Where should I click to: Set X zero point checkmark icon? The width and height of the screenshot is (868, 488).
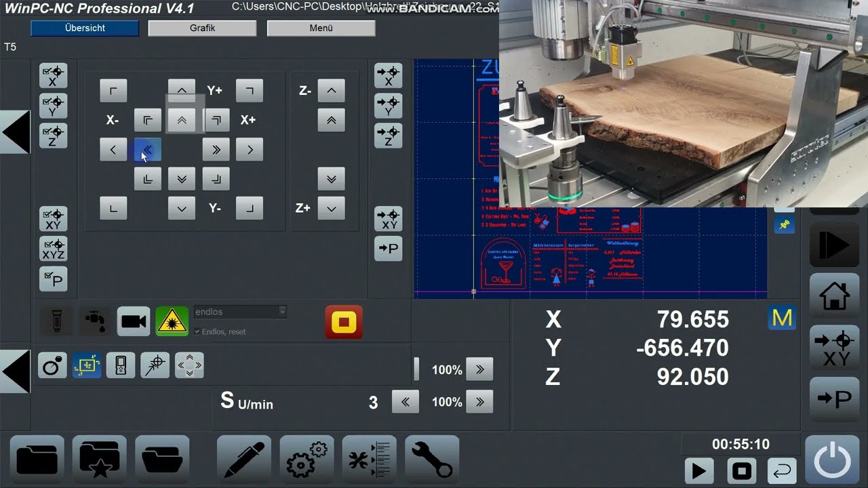click(53, 76)
